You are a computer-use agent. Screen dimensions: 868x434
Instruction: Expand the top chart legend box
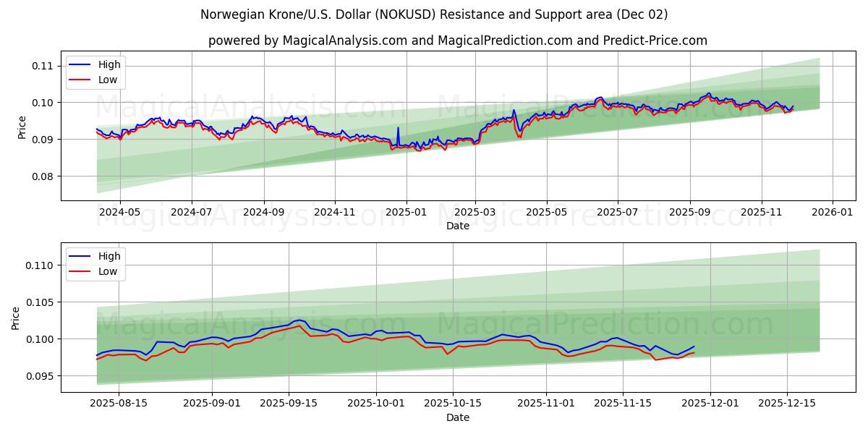[97, 72]
